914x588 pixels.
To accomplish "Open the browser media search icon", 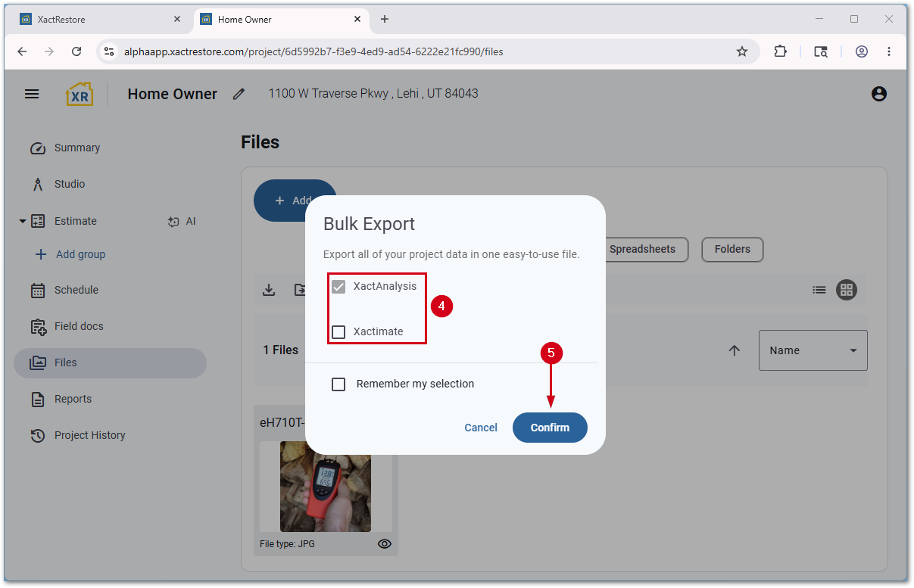I will click(821, 51).
